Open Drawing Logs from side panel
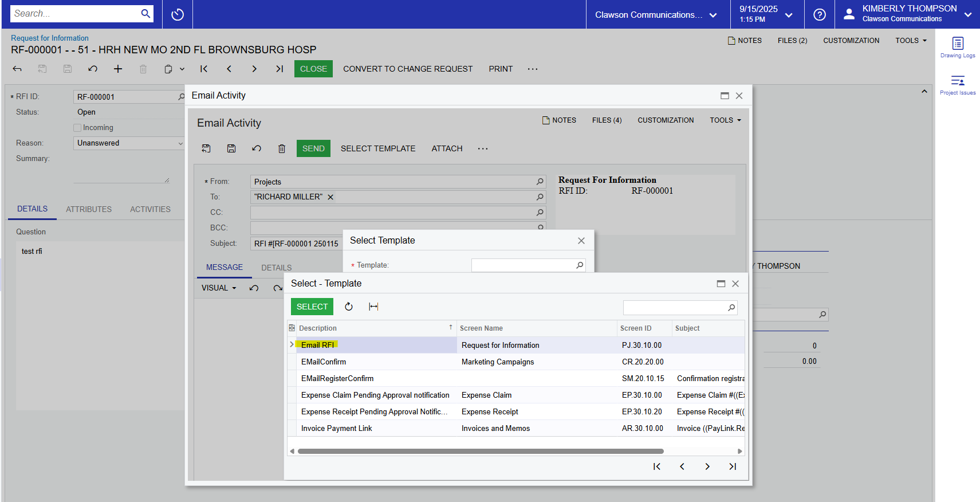This screenshot has height=502, width=980. (x=958, y=47)
